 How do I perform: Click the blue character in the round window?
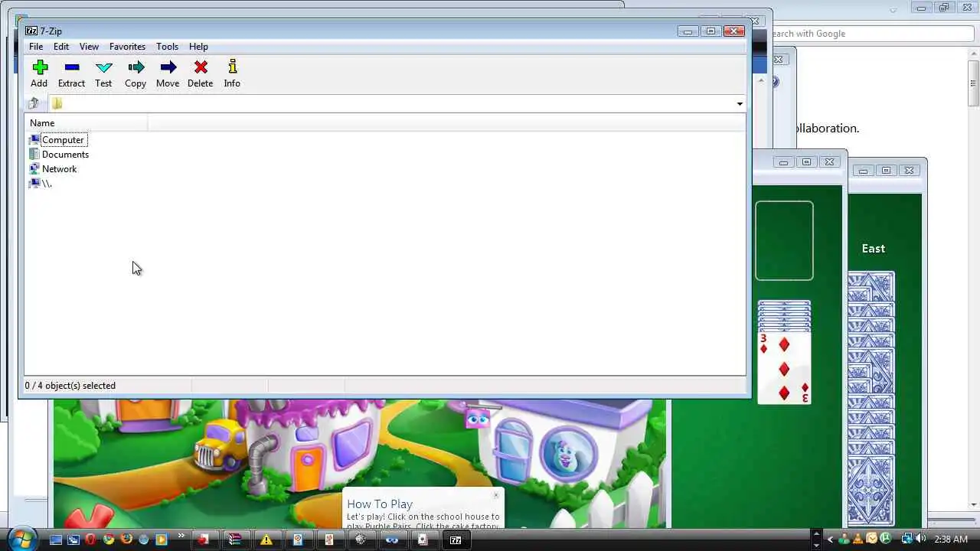coord(567,456)
